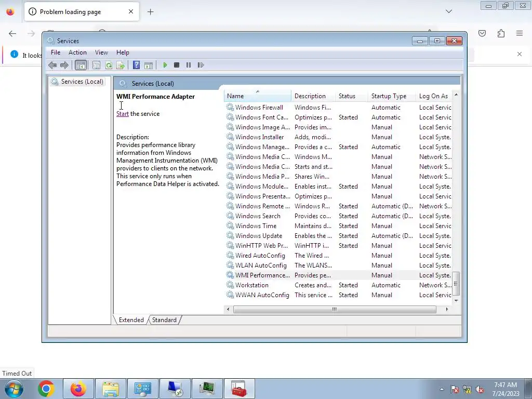Select Services (Local) in the console tree
Screen dimensions: 532x399
(82, 82)
